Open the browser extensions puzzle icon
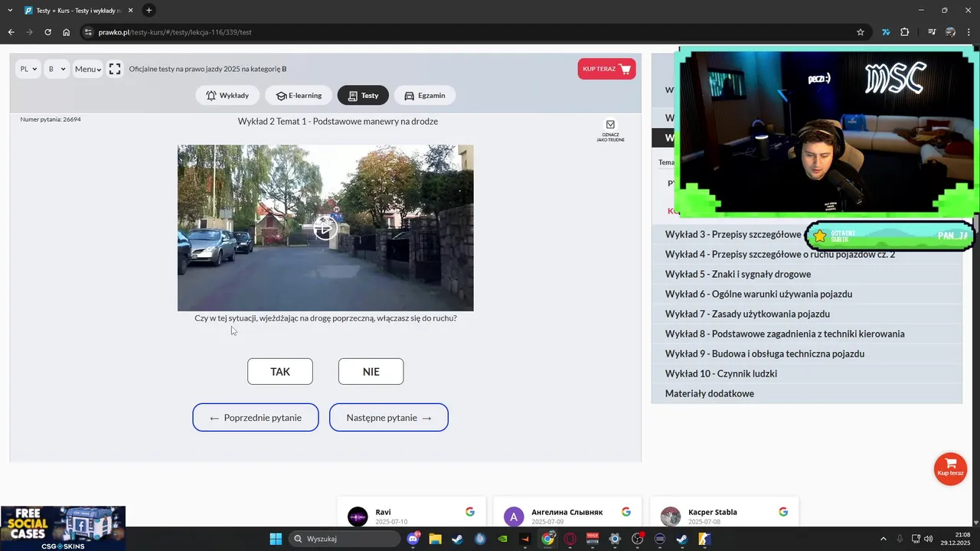 tap(905, 32)
